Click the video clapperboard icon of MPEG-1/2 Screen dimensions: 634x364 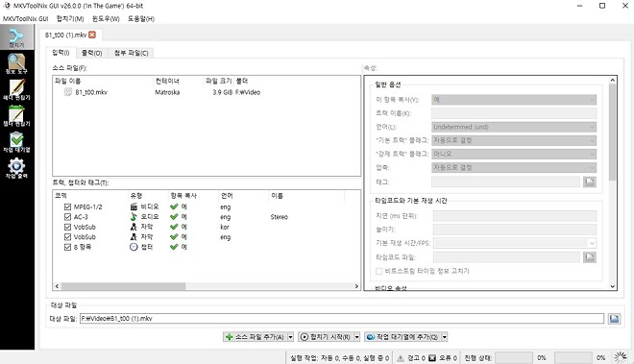[x=134, y=206]
